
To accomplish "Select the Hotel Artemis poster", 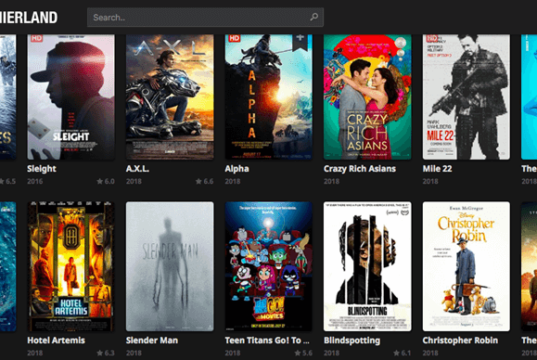I will pos(71,266).
